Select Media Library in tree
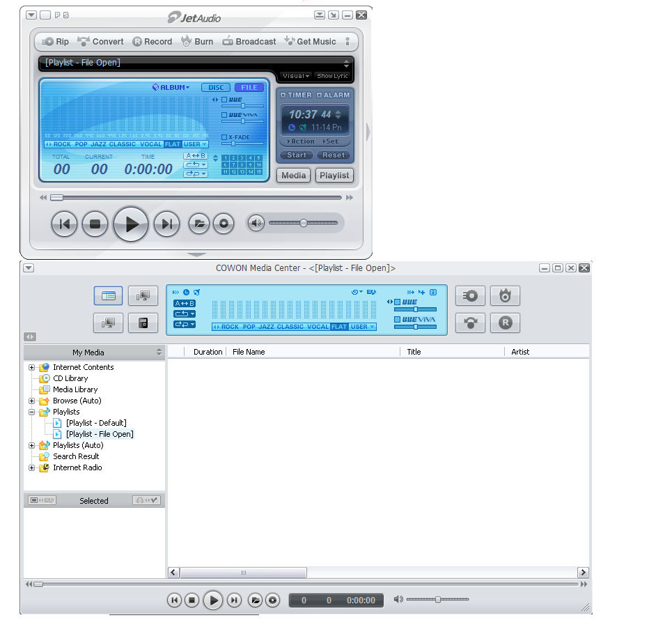This screenshot has width=672, height=627. tap(75, 390)
